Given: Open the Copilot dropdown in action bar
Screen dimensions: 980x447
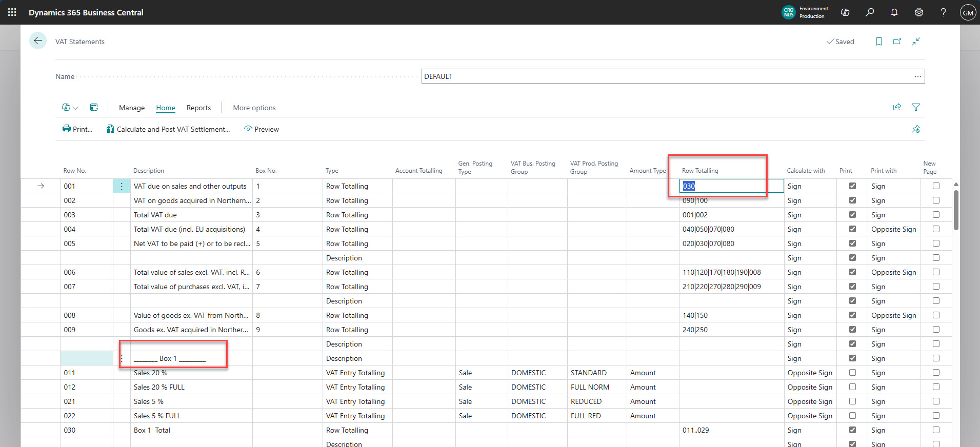Looking at the screenshot, I should pos(70,108).
